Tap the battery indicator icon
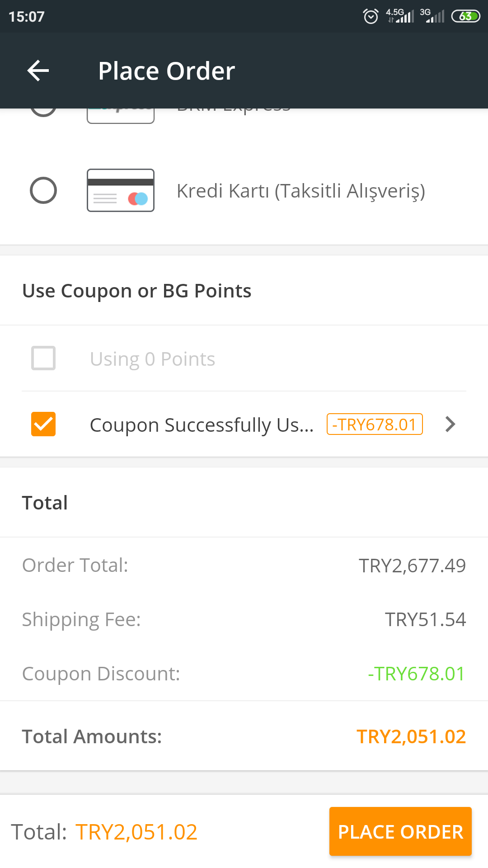The width and height of the screenshot is (488, 868). click(x=465, y=16)
